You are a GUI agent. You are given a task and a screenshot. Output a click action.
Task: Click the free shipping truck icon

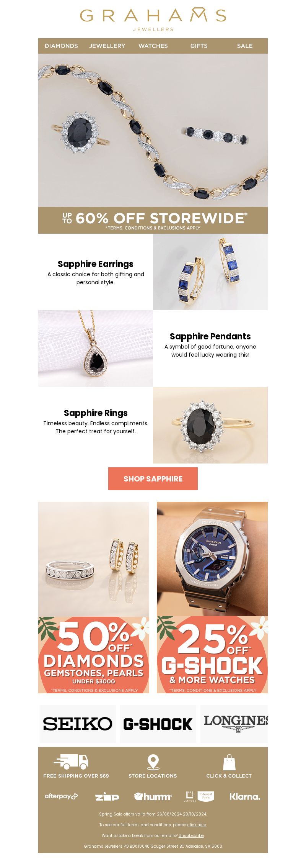(x=71, y=762)
